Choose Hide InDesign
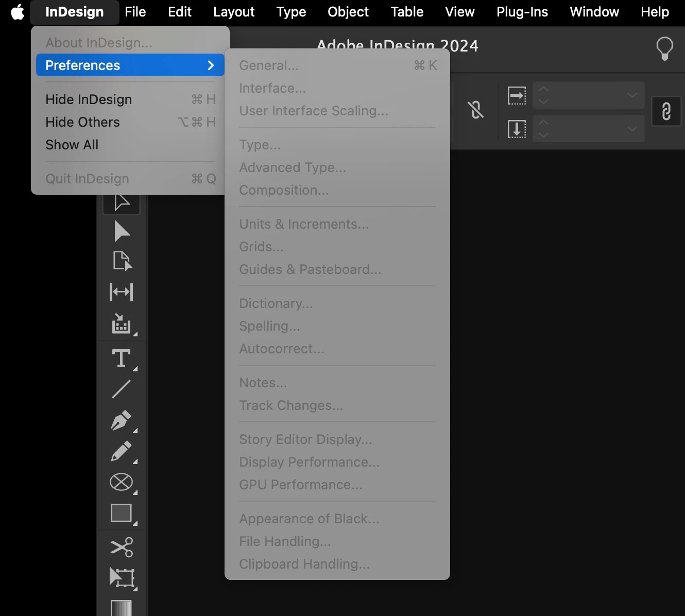 pos(130,99)
